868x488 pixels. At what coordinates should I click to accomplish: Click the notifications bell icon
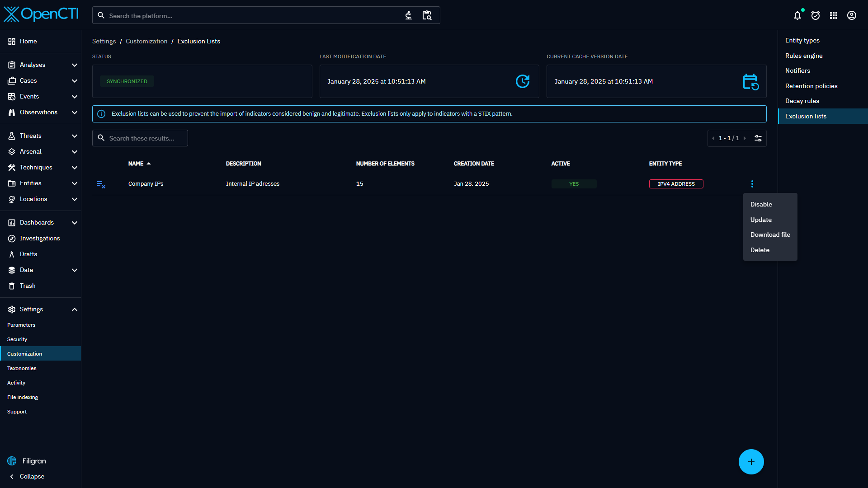(x=797, y=15)
